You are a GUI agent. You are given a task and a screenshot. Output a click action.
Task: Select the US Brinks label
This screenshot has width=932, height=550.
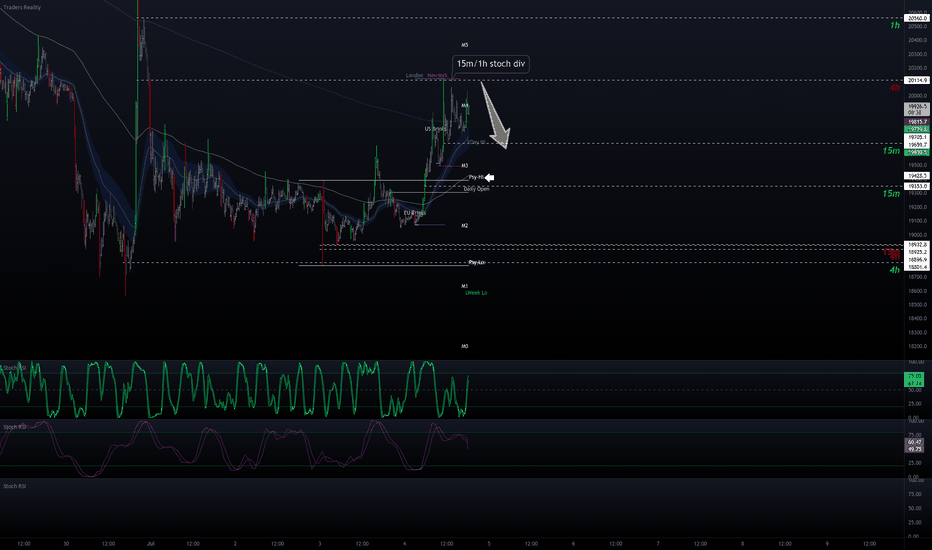[435, 129]
